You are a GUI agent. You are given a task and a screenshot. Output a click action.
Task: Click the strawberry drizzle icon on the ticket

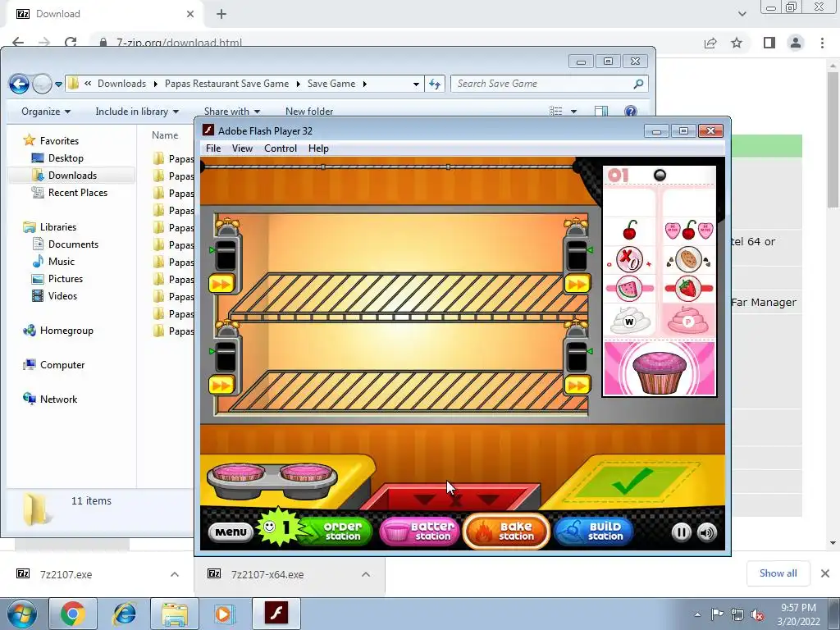tap(688, 289)
